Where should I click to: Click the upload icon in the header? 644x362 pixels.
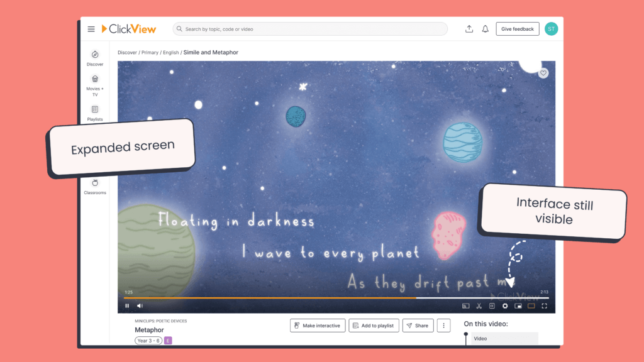click(x=469, y=29)
